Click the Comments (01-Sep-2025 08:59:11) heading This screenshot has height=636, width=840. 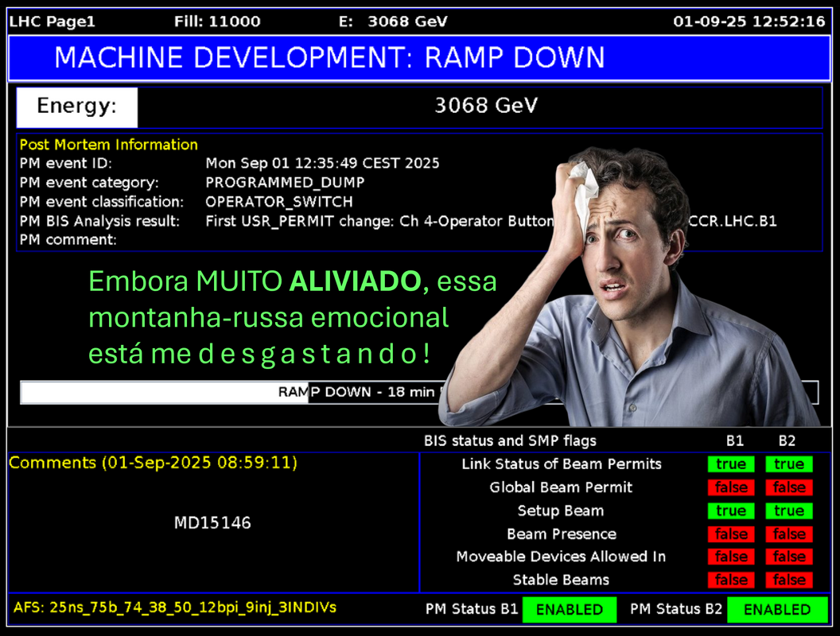[x=154, y=463]
